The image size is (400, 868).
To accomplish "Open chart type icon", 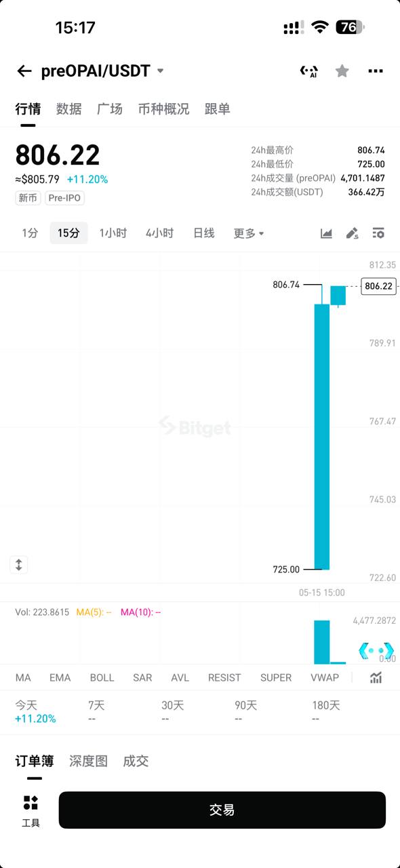I will (326, 233).
